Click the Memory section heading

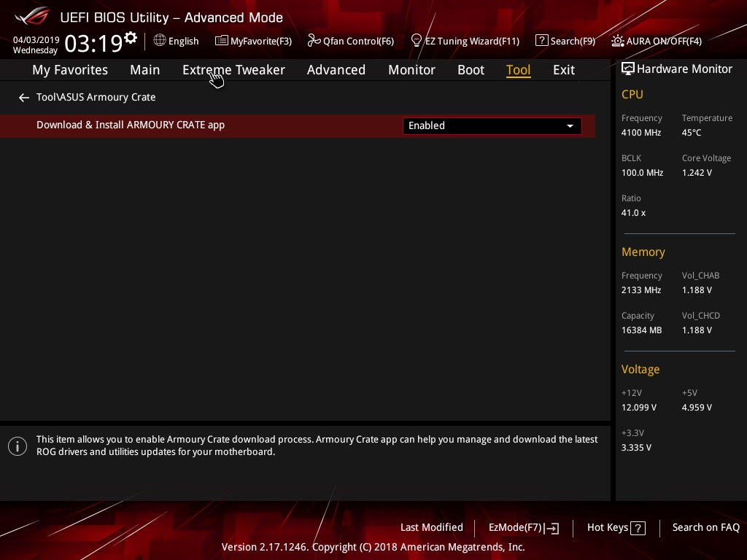643,252
